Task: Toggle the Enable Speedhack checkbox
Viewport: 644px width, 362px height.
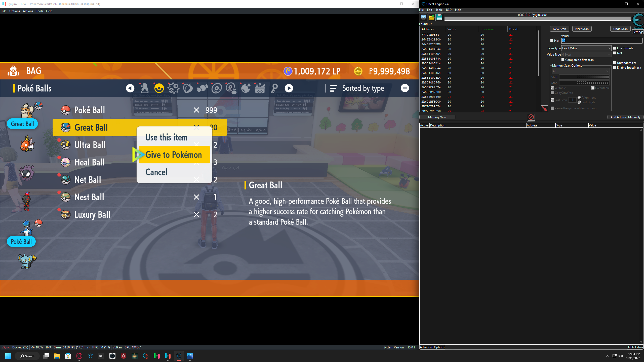Action: [x=615, y=67]
